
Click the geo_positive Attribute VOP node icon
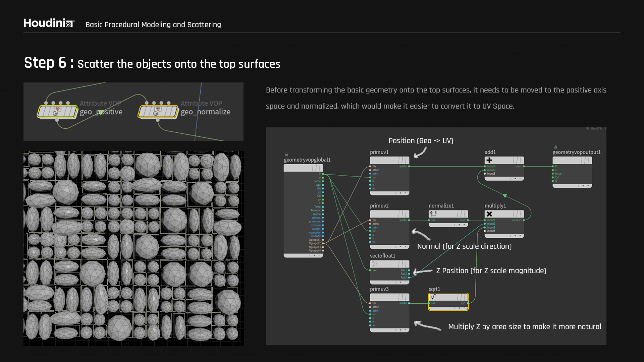(57, 112)
